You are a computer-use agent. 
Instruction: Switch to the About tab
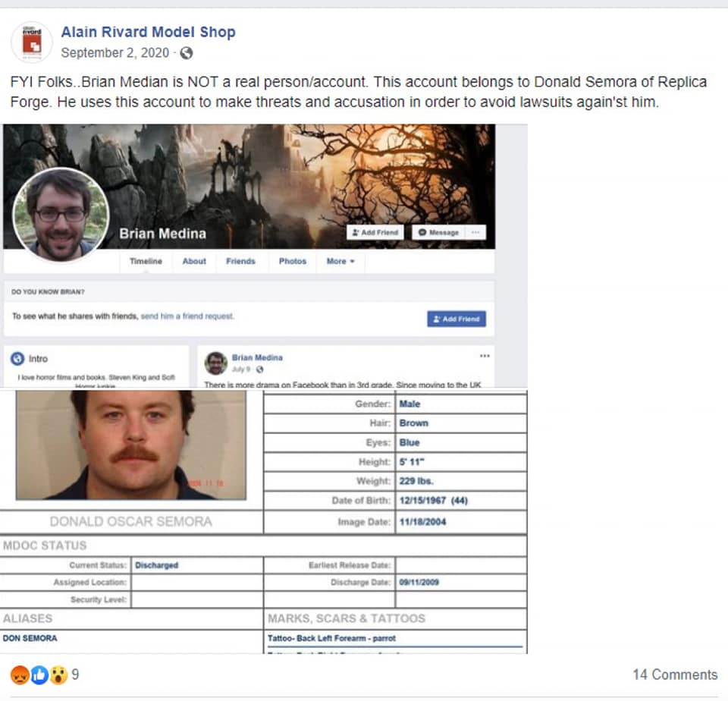pyautogui.click(x=194, y=261)
